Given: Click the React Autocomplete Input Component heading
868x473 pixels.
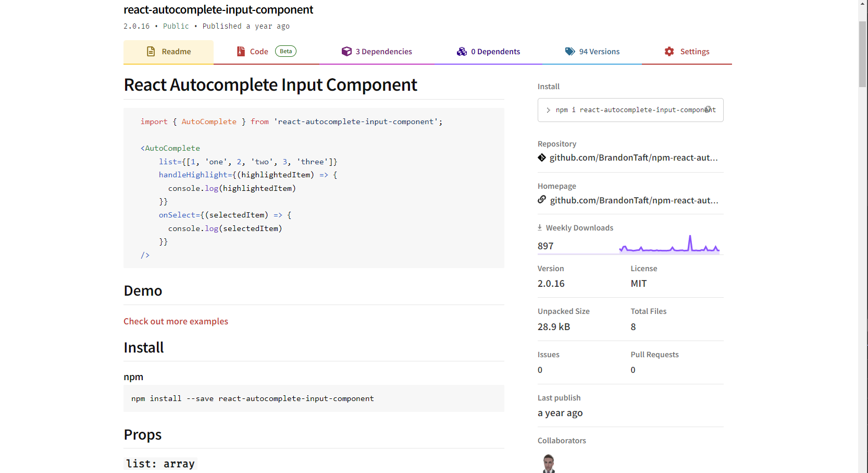Looking at the screenshot, I should point(270,84).
